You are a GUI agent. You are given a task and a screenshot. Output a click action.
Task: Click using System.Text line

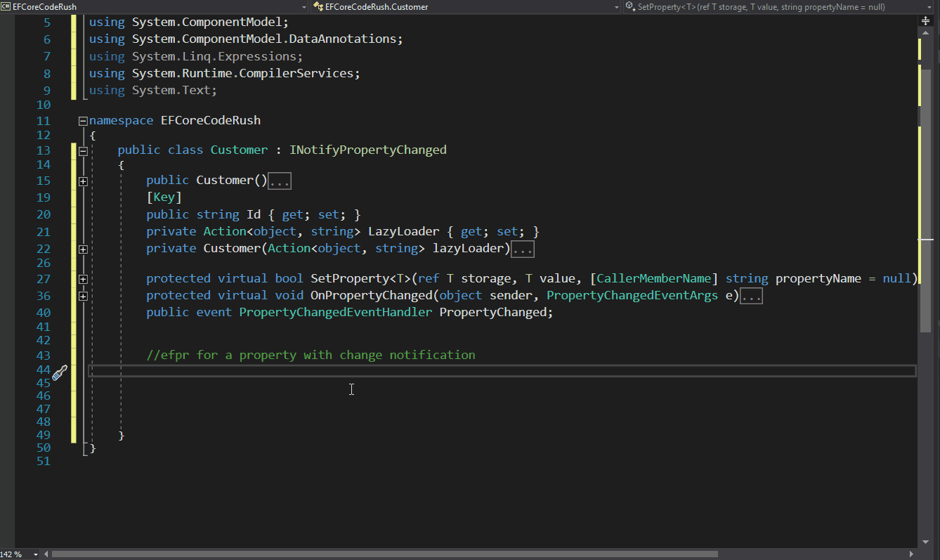point(153,90)
